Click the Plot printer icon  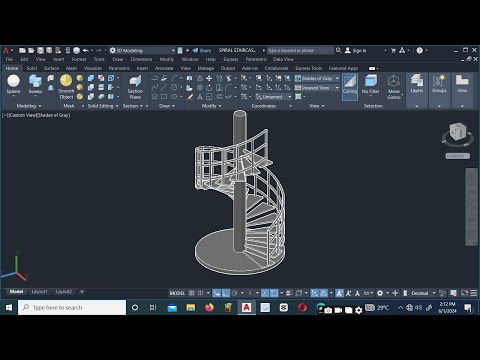[x=76, y=50]
